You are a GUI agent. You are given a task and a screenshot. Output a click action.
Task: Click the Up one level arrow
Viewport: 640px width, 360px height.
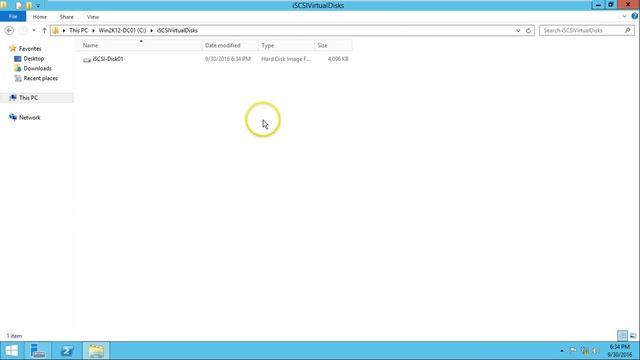(44, 31)
